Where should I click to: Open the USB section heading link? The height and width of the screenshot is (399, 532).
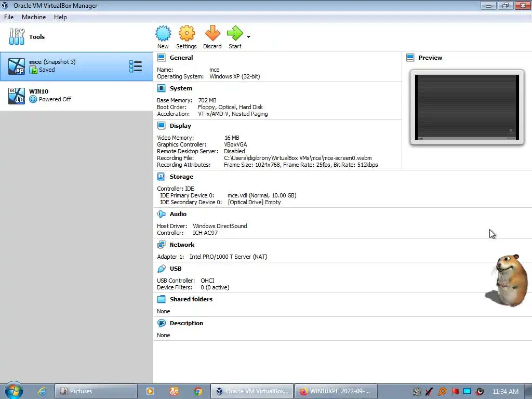[176, 269]
